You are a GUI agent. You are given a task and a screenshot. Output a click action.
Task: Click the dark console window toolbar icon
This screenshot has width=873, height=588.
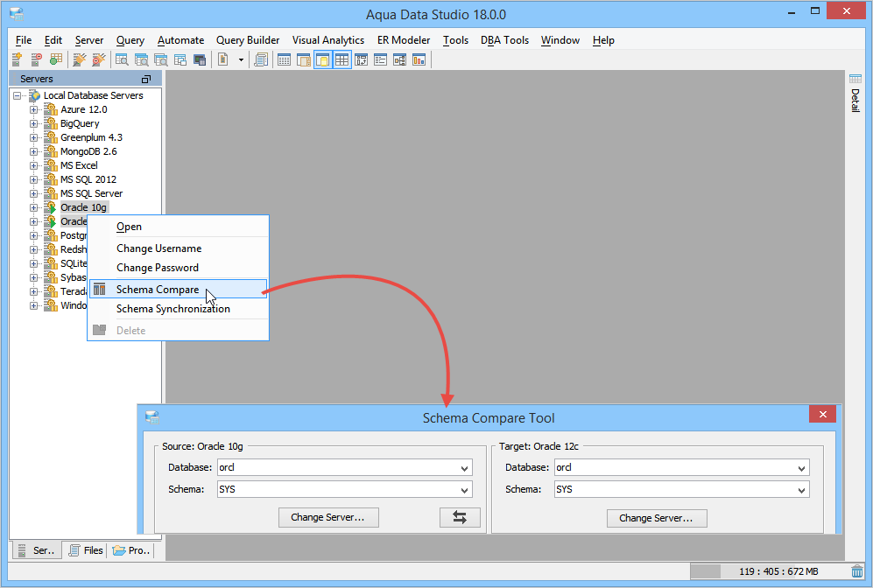click(x=200, y=59)
